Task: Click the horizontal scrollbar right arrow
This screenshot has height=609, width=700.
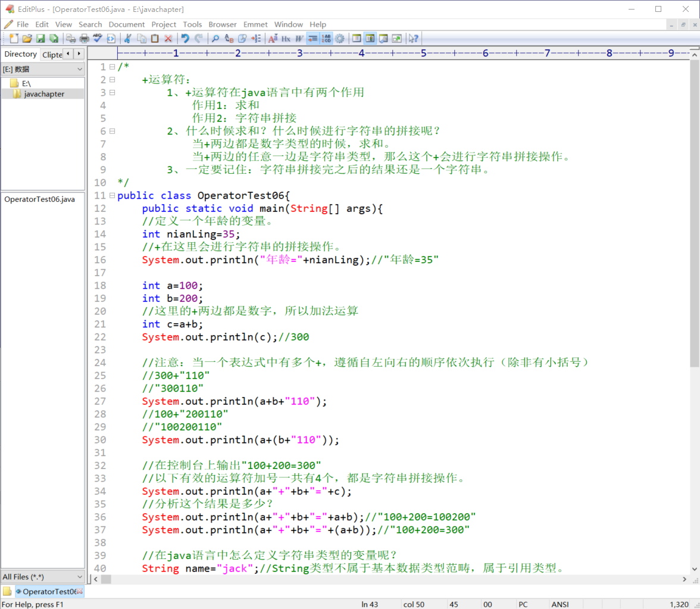Action: click(685, 579)
